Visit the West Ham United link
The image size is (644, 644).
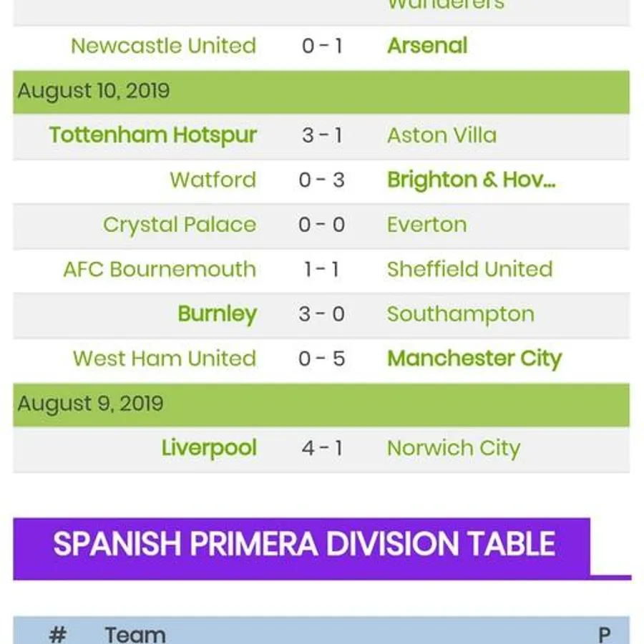[164, 358]
